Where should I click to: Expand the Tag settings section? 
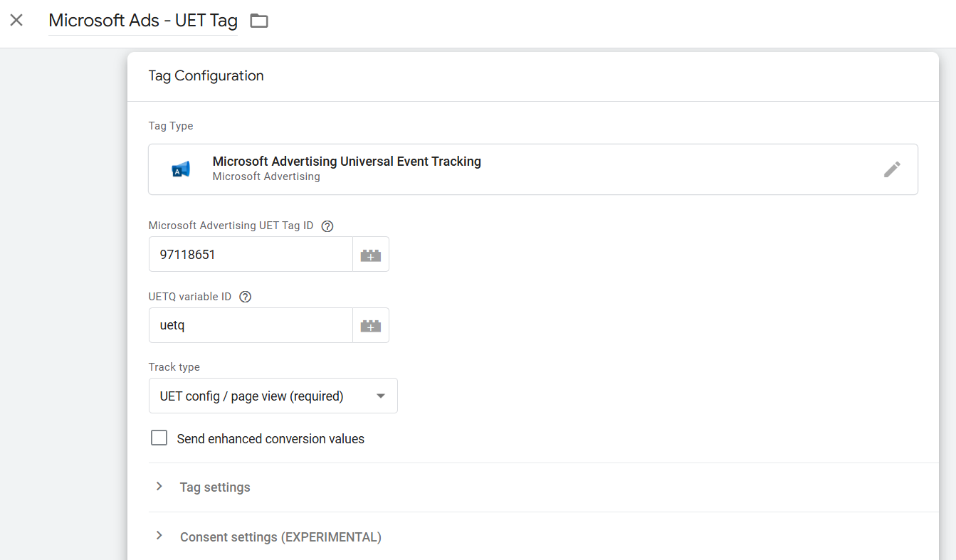(x=159, y=487)
